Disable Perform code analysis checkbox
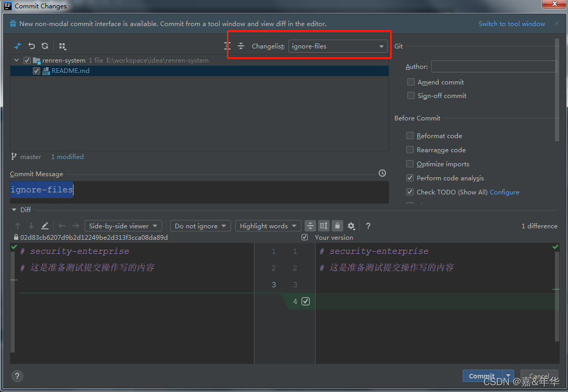This screenshot has width=568, height=392. click(x=409, y=178)
